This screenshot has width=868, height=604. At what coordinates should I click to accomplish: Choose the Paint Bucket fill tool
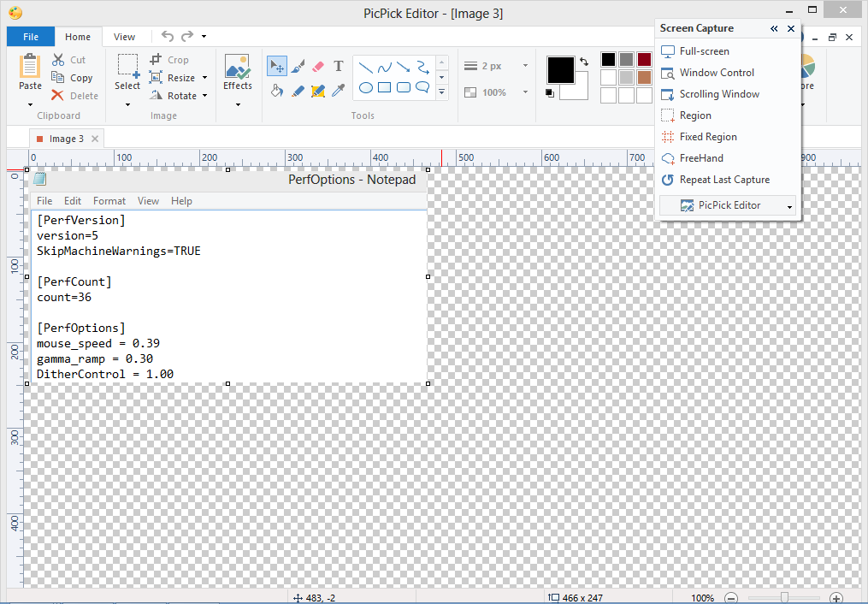(277, 90)
